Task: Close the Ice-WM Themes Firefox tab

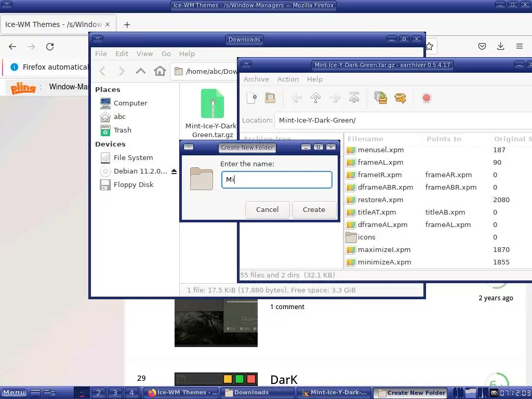Action: 107,24
